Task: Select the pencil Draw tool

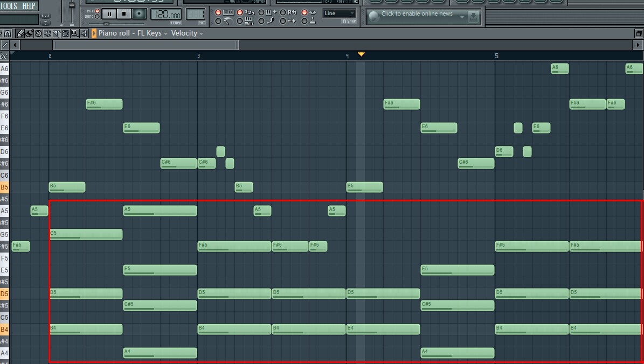Action: pyautogui.click(x=20, y=33)
